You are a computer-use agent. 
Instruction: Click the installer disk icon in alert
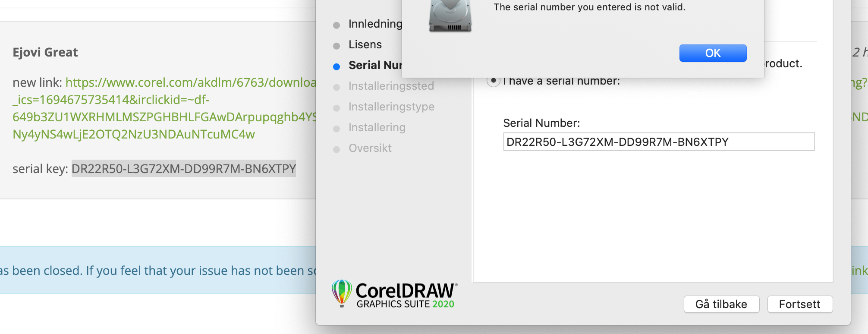(x=450, y=16)
